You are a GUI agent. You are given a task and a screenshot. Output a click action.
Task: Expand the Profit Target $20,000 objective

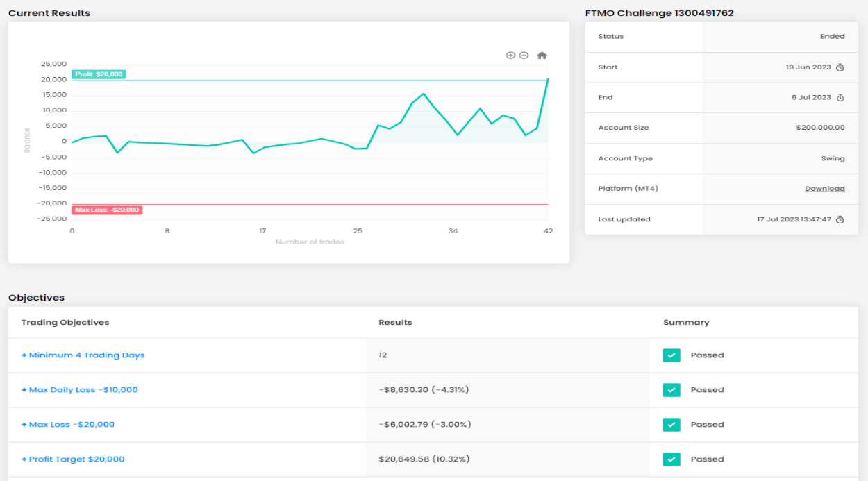tap(73, 459)
